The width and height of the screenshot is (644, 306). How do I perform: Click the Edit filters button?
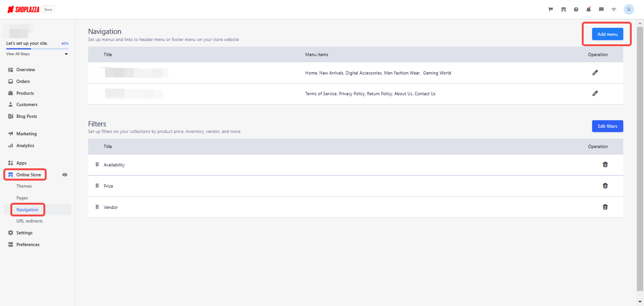(607, 126)
